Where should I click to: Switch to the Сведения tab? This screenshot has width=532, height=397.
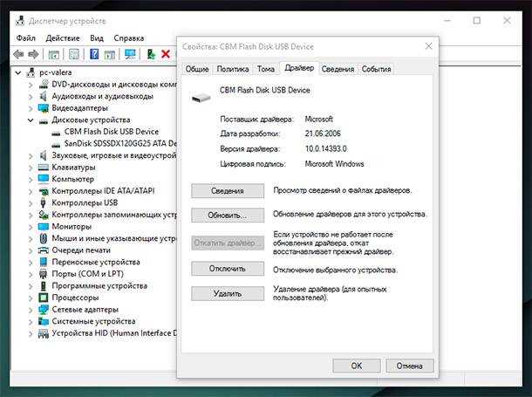tap(338, 69)
